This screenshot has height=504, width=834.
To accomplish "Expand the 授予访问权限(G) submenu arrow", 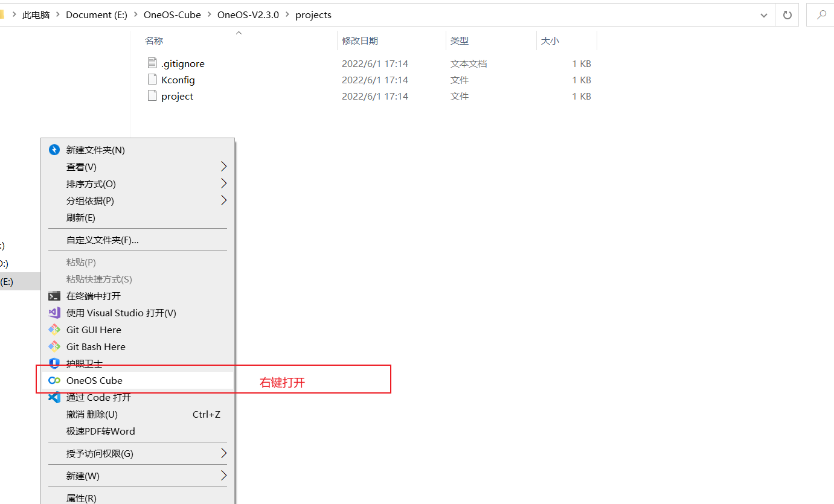I will (223, 453).
